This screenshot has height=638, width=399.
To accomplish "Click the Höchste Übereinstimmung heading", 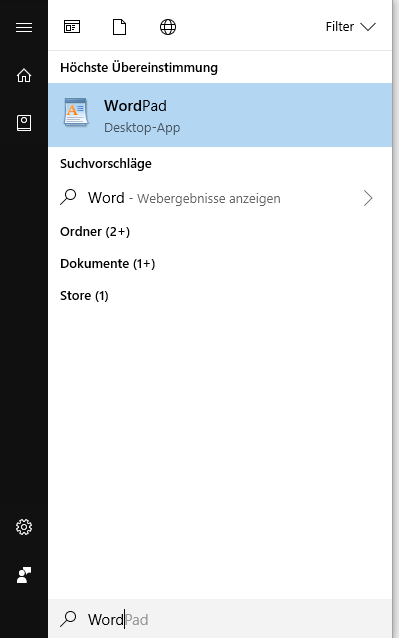I will point(139,68).
